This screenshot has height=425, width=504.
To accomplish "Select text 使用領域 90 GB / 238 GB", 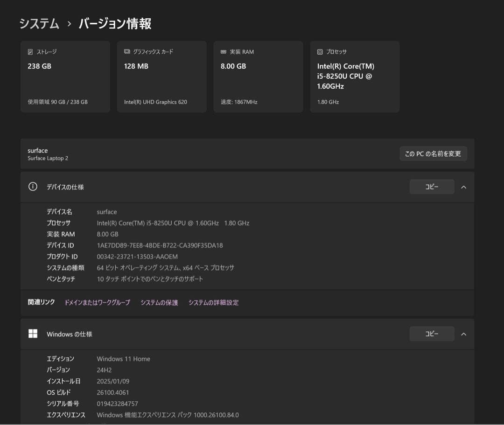I will point(57,102).
